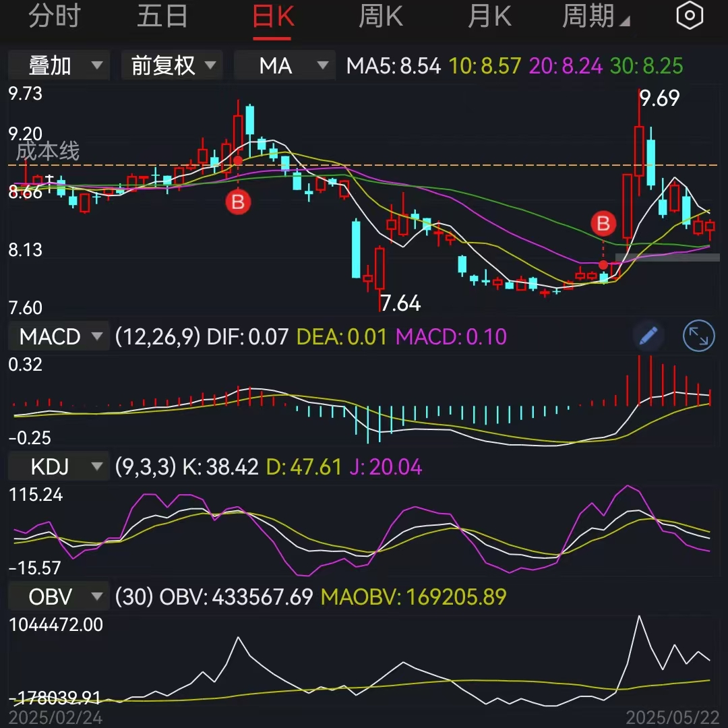Open the hexagon settings icon top right

coord(689,16)
